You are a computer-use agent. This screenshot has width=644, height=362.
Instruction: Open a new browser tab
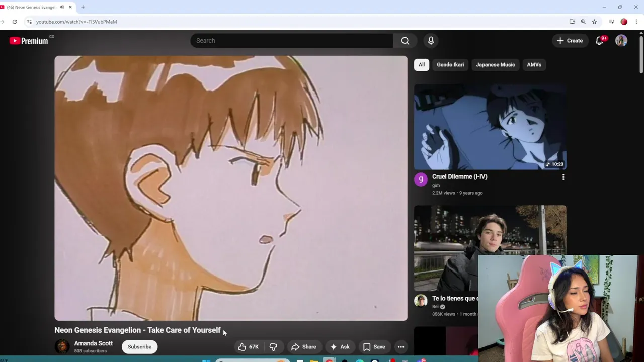coord(83,7)
